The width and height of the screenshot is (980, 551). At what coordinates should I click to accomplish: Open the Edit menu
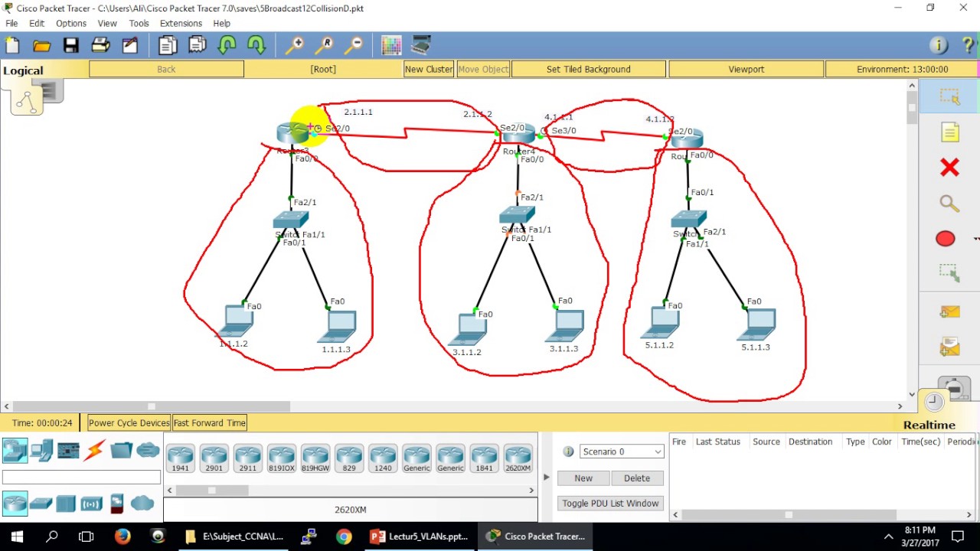[37, 24]
